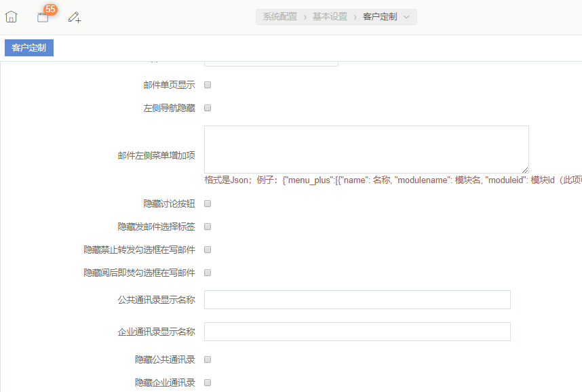Expand the breadcrumb dropdown chevron
This screenshot has width=582, height=392.
[406, 17]
